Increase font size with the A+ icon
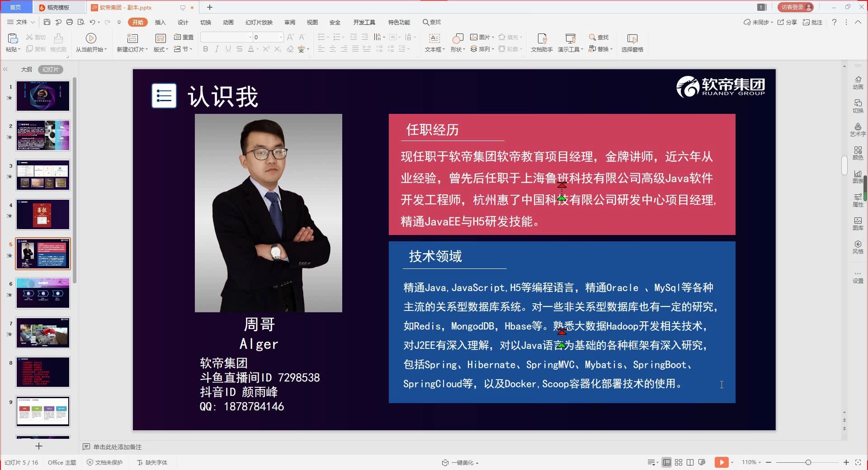This screenshot has height=470, width=868. 290,37
